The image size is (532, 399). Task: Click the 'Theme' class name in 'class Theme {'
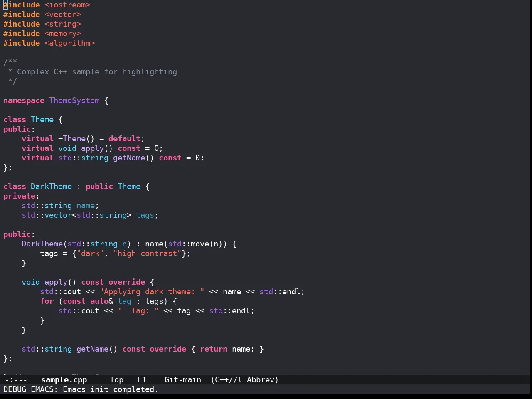(42, 120)
